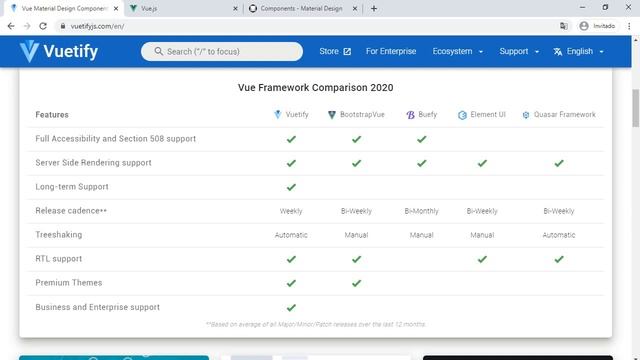Click Manual treeshaking cell for BootstrapVue

click(356, 235)
